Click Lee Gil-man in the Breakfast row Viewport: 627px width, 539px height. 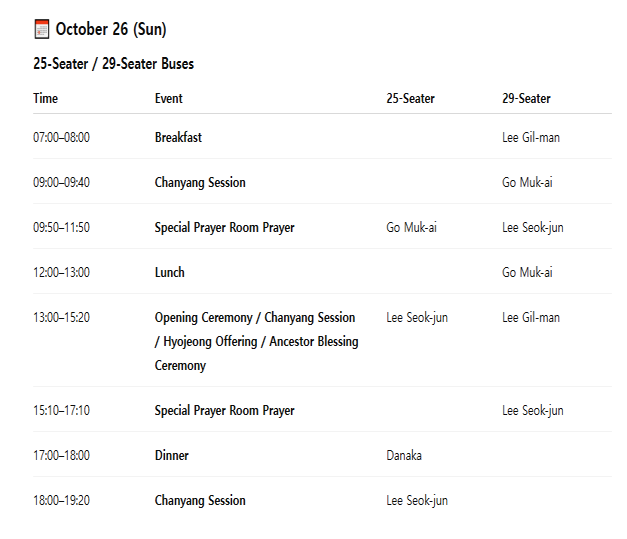pyautogui.click(x=530, y=137)
